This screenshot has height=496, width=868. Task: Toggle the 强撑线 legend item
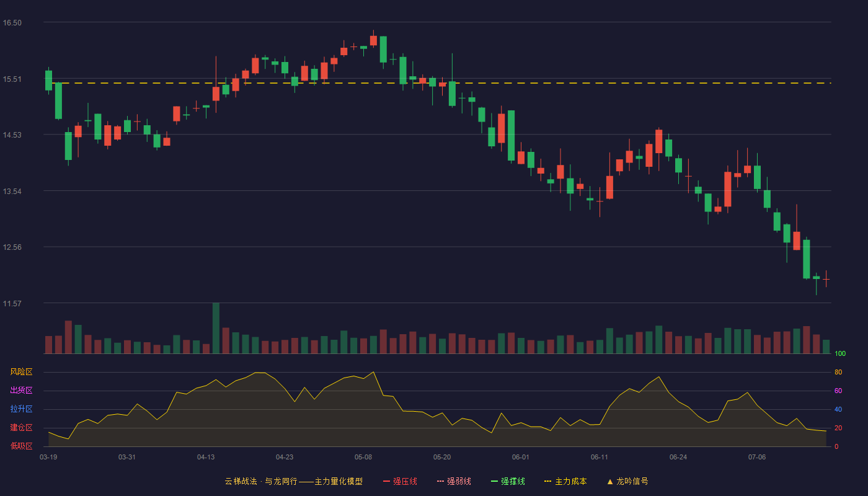pos(508,481)
